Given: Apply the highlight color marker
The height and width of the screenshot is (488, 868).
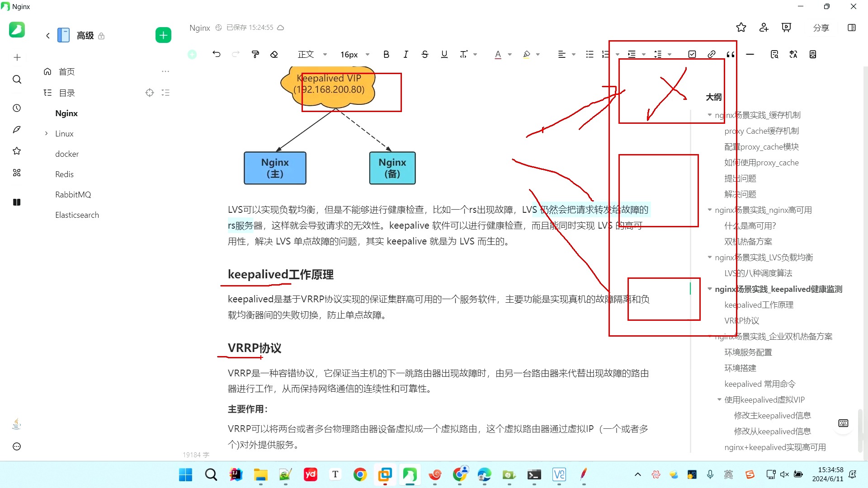Looking at the screenshot, I should tap(527, 54).
